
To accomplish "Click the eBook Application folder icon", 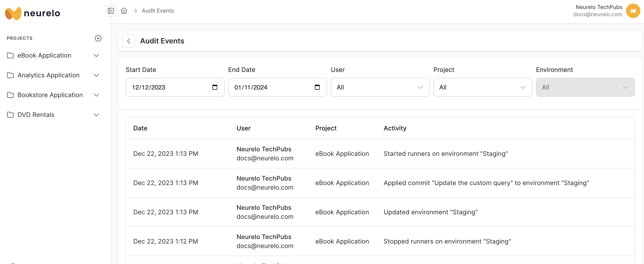I will pyautogui.click(x=10, y=56).
